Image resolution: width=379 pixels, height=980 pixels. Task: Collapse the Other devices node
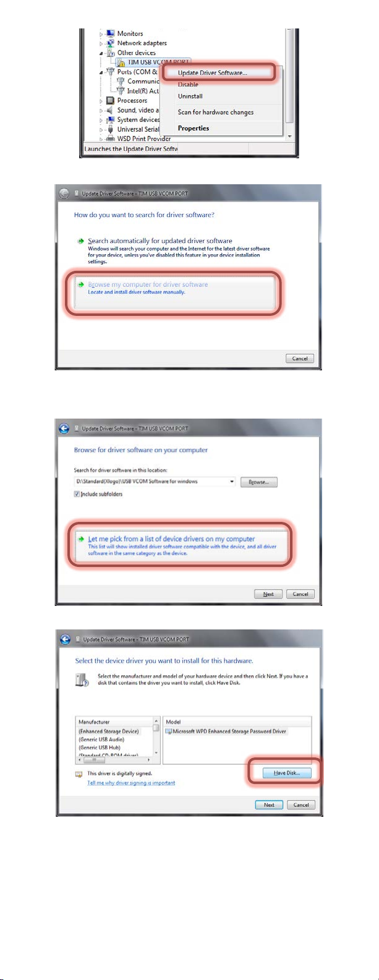(x=101, y=53)
